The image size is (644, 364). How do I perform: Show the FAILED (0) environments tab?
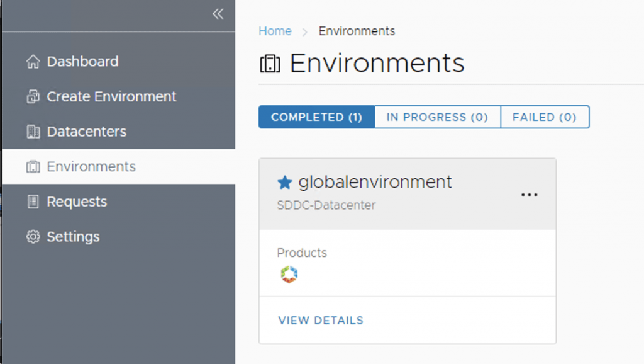544,117
